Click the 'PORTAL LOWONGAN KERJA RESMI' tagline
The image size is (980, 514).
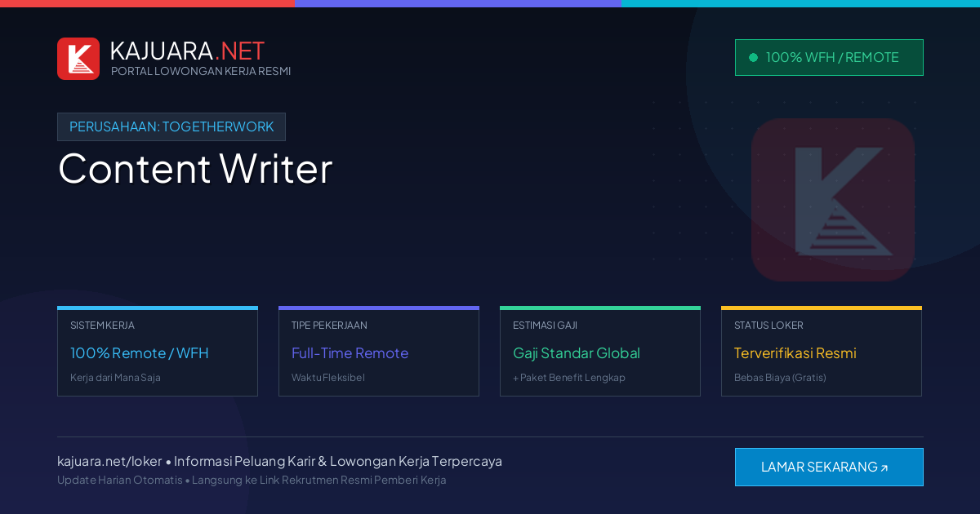tap(201, 71)
